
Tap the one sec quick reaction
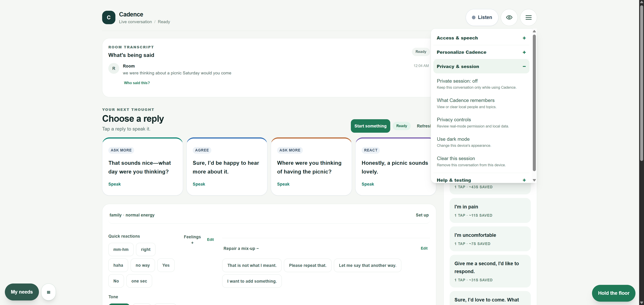(x=139, y=281)
